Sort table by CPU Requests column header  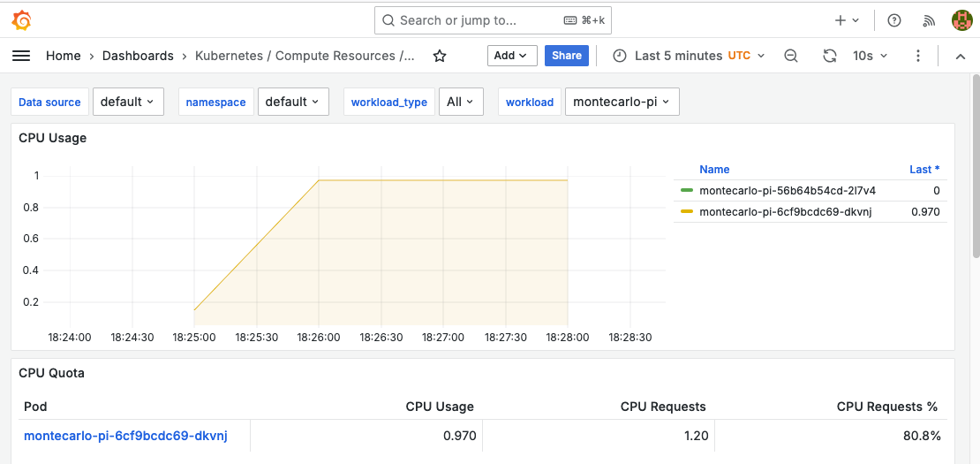tap(663, 407)
